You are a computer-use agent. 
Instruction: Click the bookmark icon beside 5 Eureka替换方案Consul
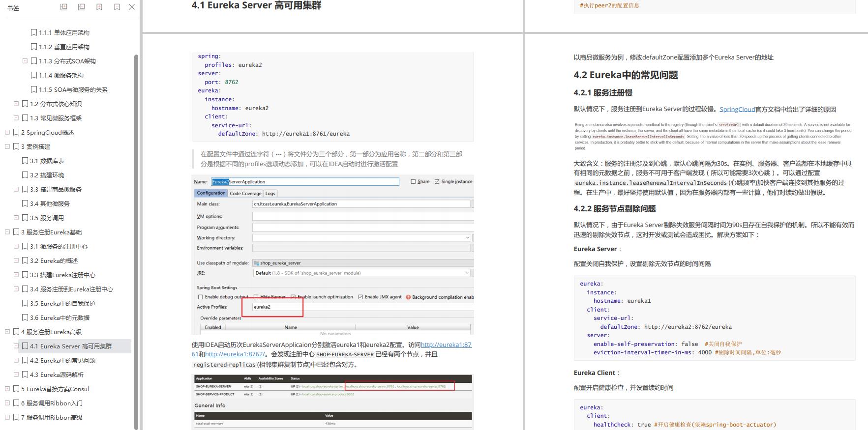click(x=16, y=389)
